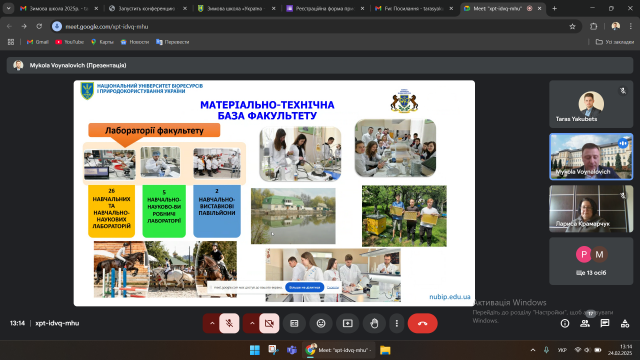The width and height of the screenshot is (640, 360).
Task: Click the site information icon in address bar
Action: click(57, 27)
